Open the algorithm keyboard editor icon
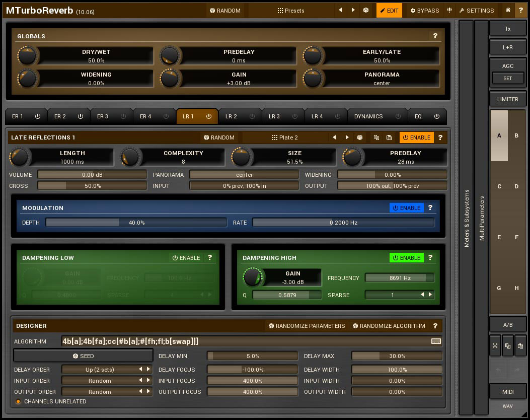The width and height of the screenshot is (530, 420). click(436, 341)
